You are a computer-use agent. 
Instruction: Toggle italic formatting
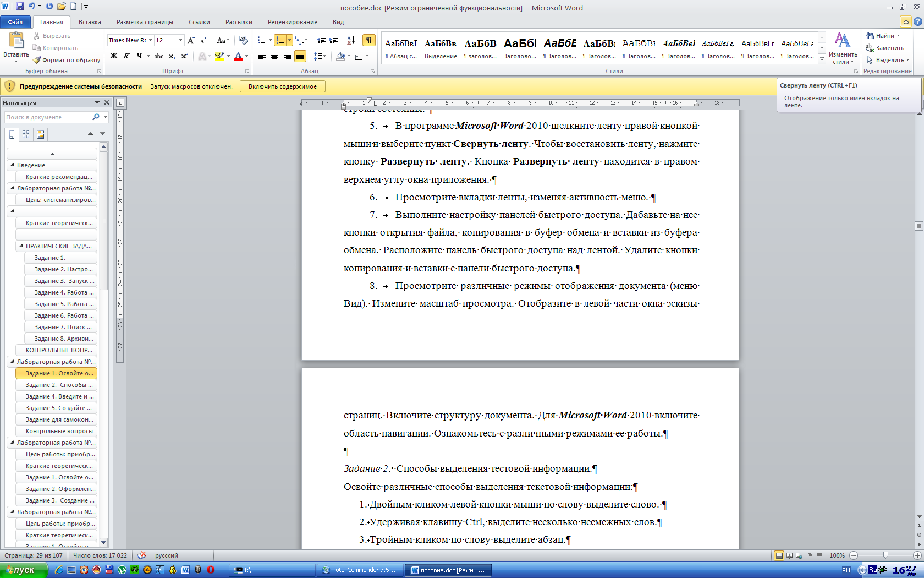point(127,56)
